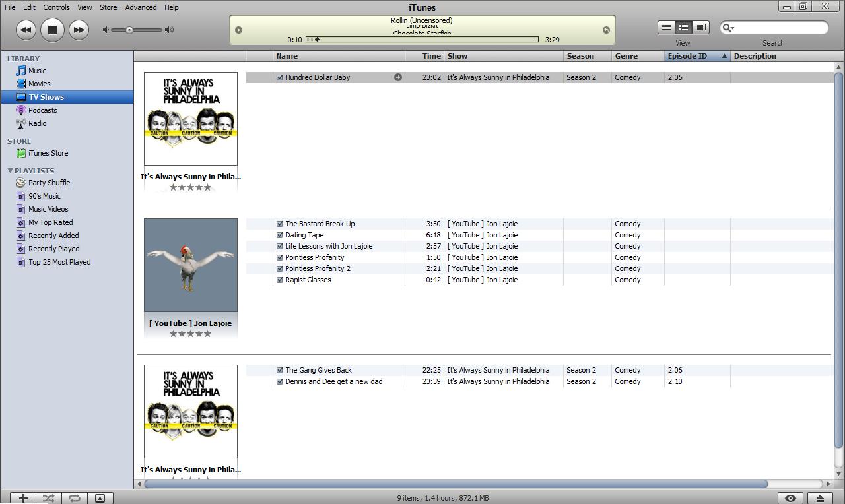The height and width of the screenshot is (504, 845).
Task: Open the Controls menu
Action: [x=56, y=7]
